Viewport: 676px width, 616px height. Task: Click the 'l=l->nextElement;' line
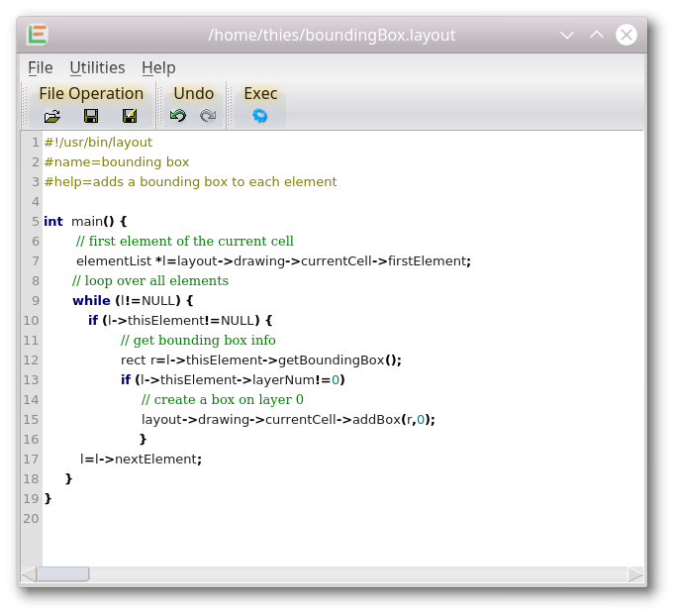click(141, 460)
